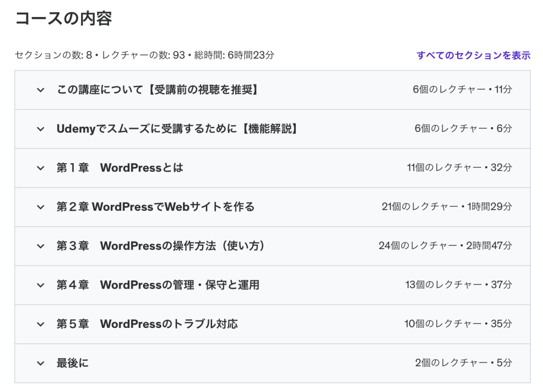Open 第5章 via its chevron icon
Screen dimensions: 543x392
coord(40,324)
